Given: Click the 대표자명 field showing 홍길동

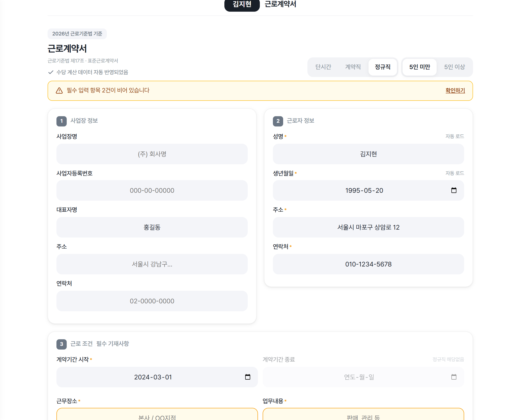Looking at the screenshot, I should click(x=152, y=227).
